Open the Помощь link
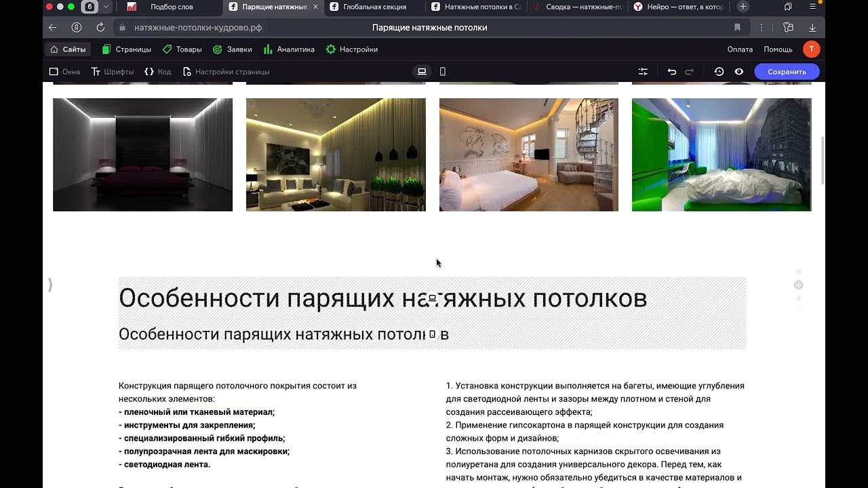This screenshot has height=488, width=868. [778, 49]
